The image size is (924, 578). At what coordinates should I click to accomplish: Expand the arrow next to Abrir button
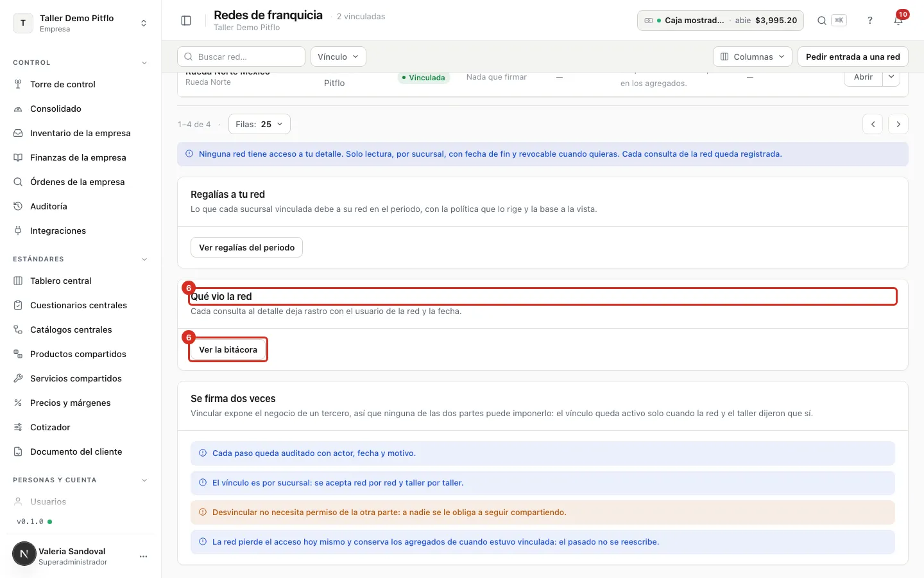pyautogui.click(x=891, y=77)
